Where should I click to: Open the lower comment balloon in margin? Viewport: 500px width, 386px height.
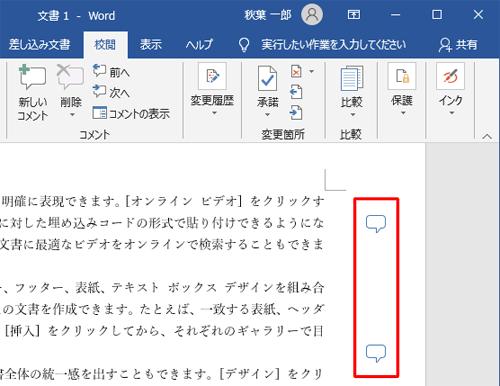pyautogui.click(x=376, y=354)
